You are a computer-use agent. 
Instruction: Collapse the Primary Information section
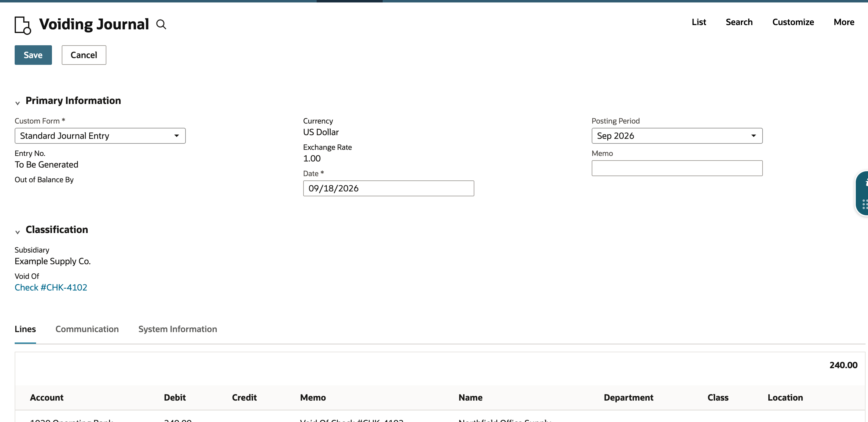(x=17, y=103)
